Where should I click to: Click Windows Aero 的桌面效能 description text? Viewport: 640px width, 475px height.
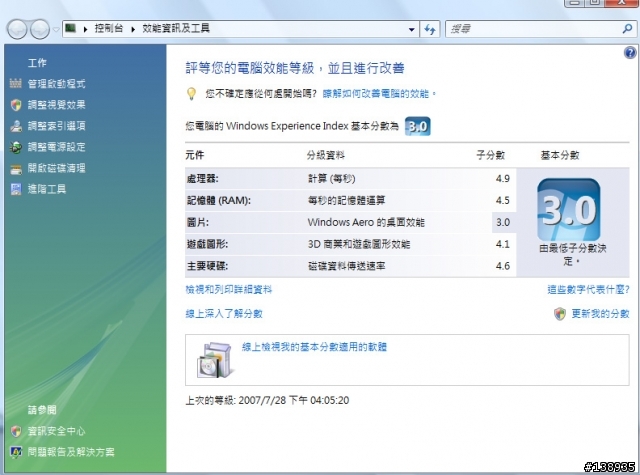(x=366, y=222)
